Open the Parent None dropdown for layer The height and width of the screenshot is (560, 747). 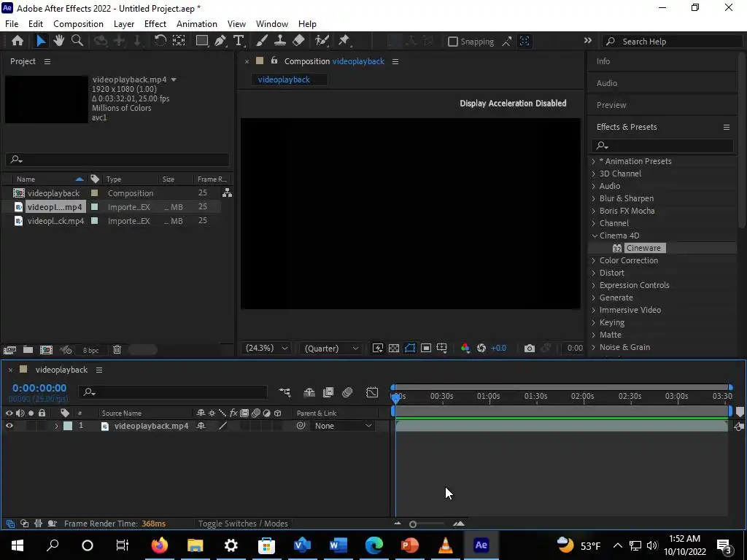pos(343,426)
